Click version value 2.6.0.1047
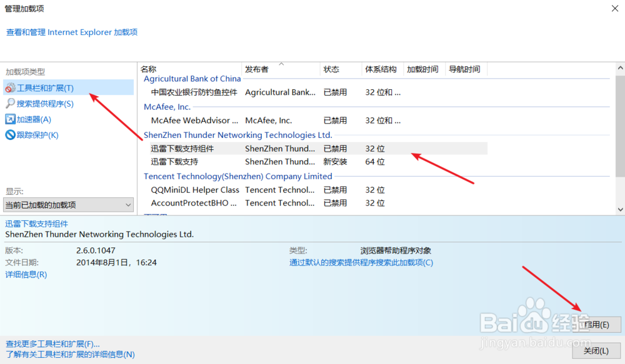The width and height of the screenshot is (625, 364). [x=96, y=250]
